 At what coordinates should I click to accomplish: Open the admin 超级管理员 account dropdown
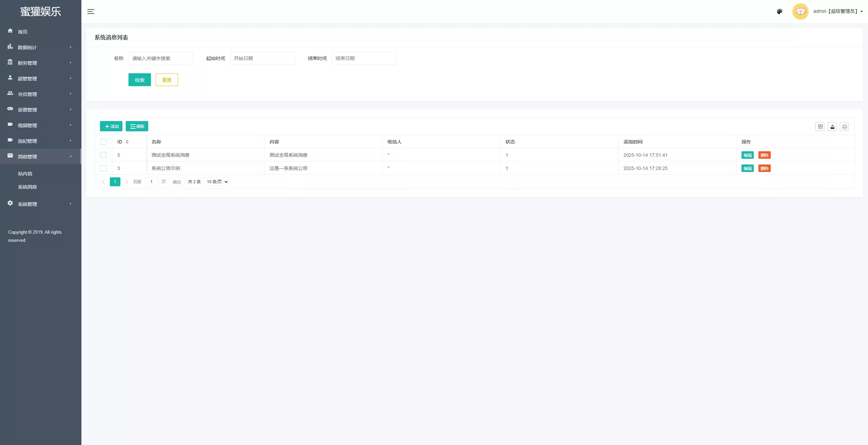pyautogui.click(x=838, y=12)
